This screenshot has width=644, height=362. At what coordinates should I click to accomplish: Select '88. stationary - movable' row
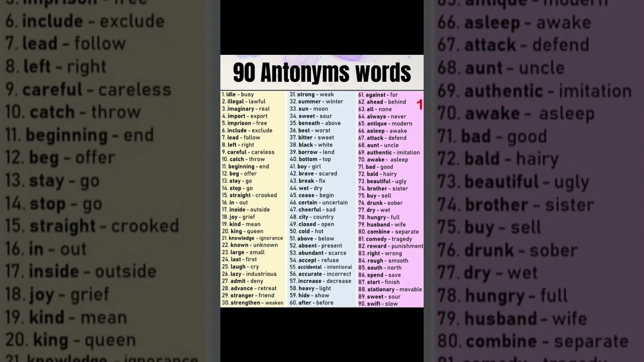390,289
